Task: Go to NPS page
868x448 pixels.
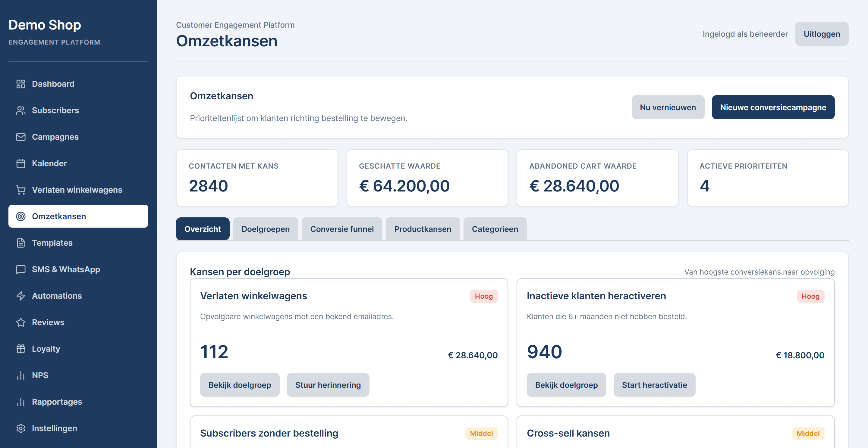Action: [78, 375]
